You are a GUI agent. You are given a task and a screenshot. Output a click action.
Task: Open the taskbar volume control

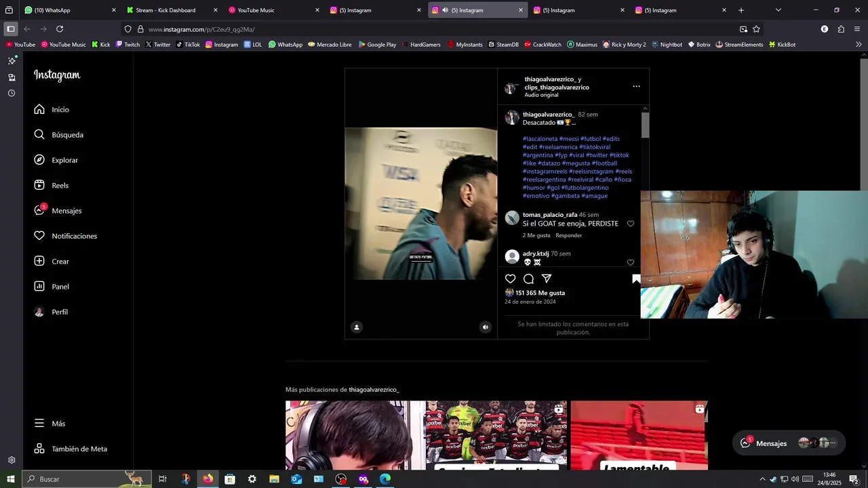tap(795, 479)
